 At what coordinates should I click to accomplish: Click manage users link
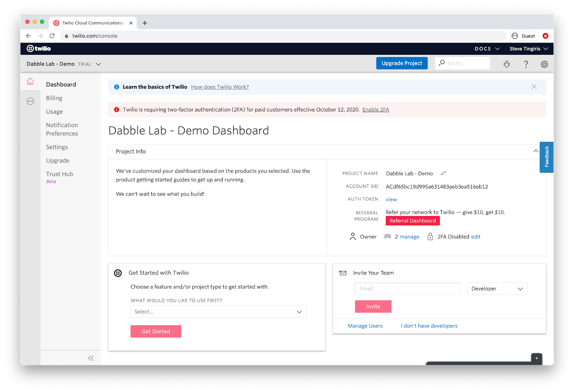click(x=409, y=237)
